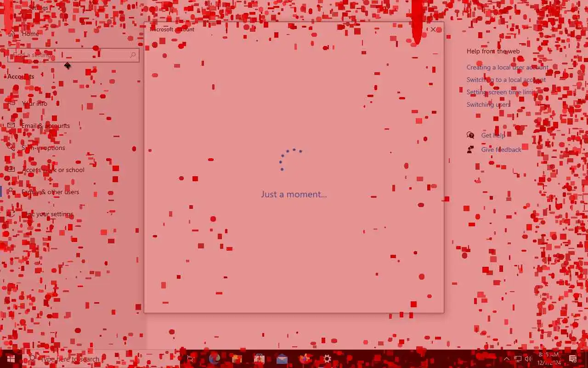Open Sync your settings

pyautogui.click(x=47, y=214)
